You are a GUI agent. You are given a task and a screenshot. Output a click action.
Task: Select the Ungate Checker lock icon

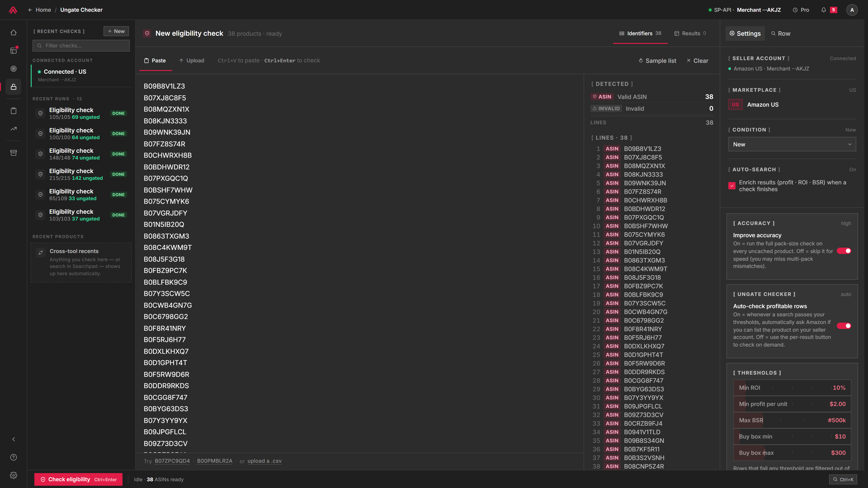pos(14,87)
